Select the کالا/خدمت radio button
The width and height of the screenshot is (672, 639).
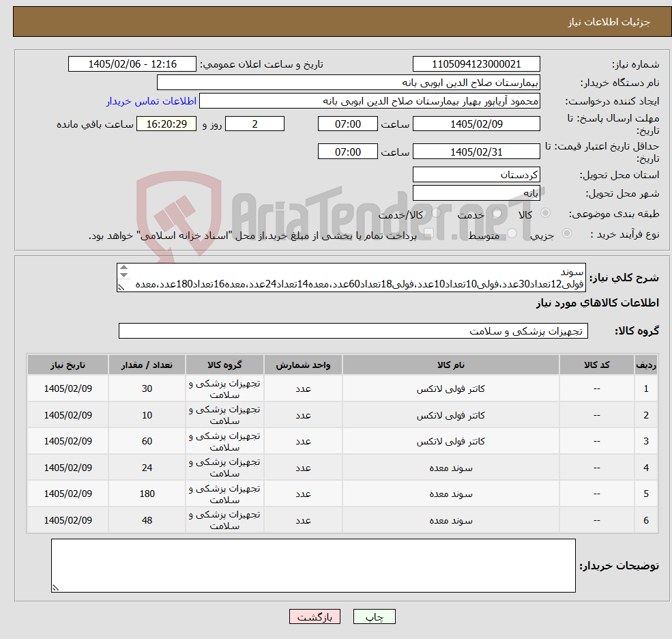436,213
